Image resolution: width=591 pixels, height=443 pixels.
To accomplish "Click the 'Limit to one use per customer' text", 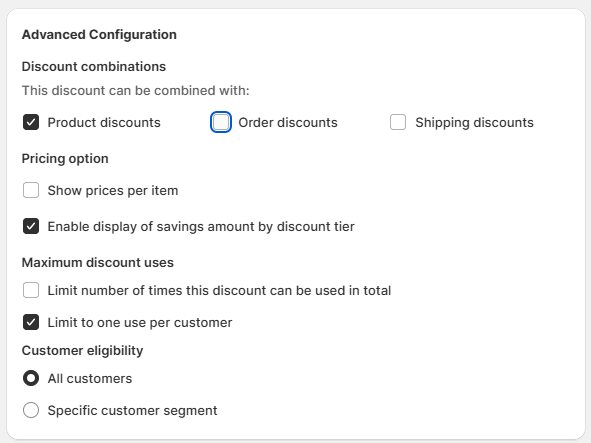I will pos(140,323).
